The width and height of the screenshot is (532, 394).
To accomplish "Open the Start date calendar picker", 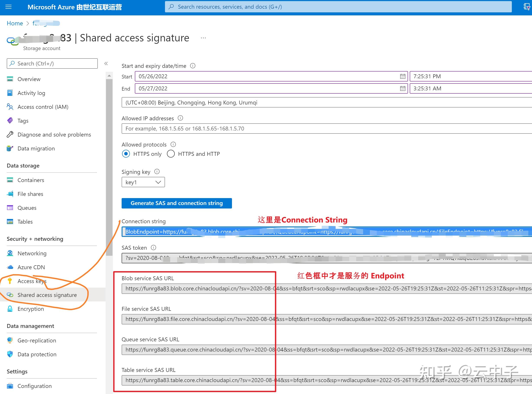I will pos(402,76).
